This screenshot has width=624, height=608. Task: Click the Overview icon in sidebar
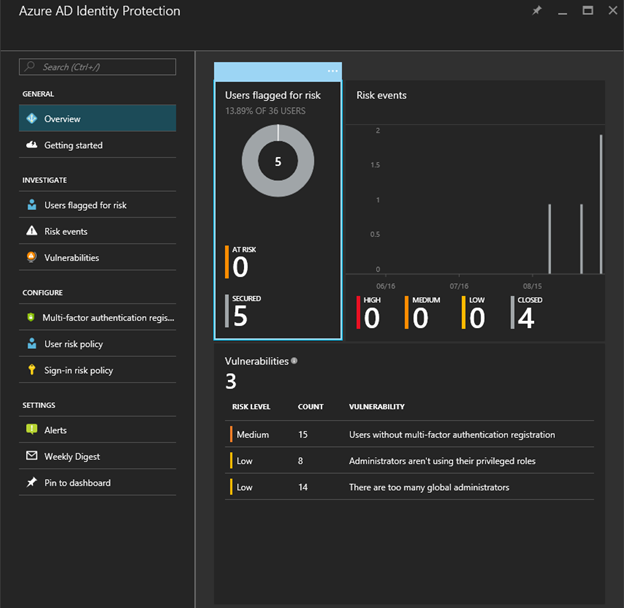[30, 119]
